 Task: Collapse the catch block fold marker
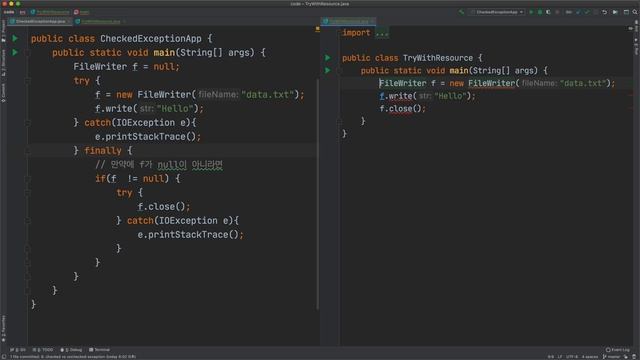(28, 123)
